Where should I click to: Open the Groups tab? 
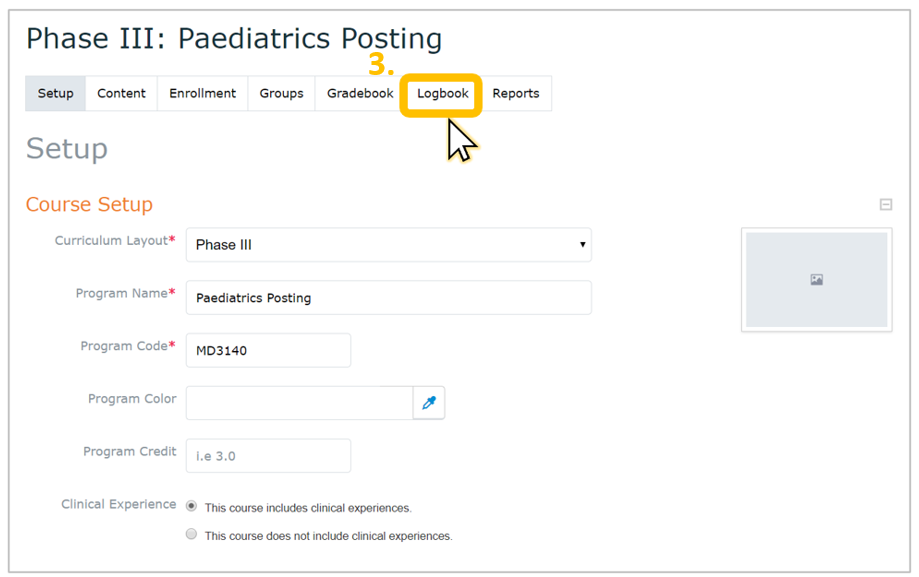click(281, 93)
